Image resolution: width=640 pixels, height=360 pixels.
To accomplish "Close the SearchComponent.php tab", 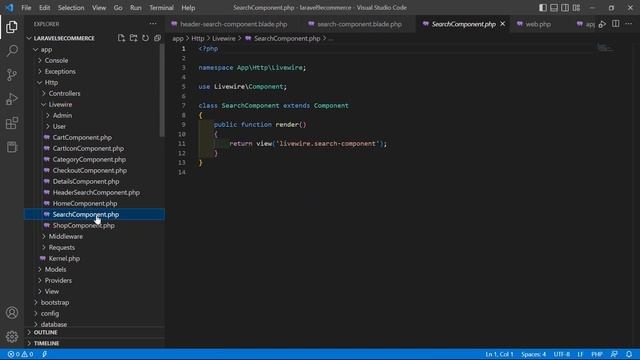I will click(503, 24).
